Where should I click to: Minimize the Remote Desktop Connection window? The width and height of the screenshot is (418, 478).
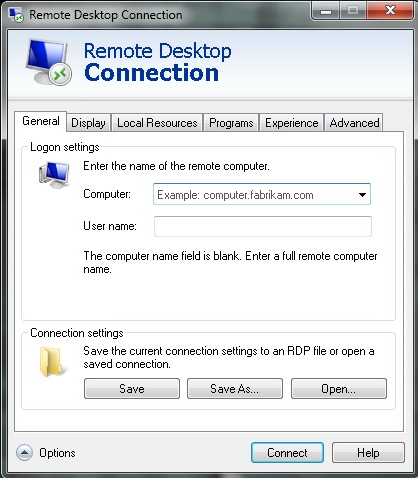pos(325,11)
